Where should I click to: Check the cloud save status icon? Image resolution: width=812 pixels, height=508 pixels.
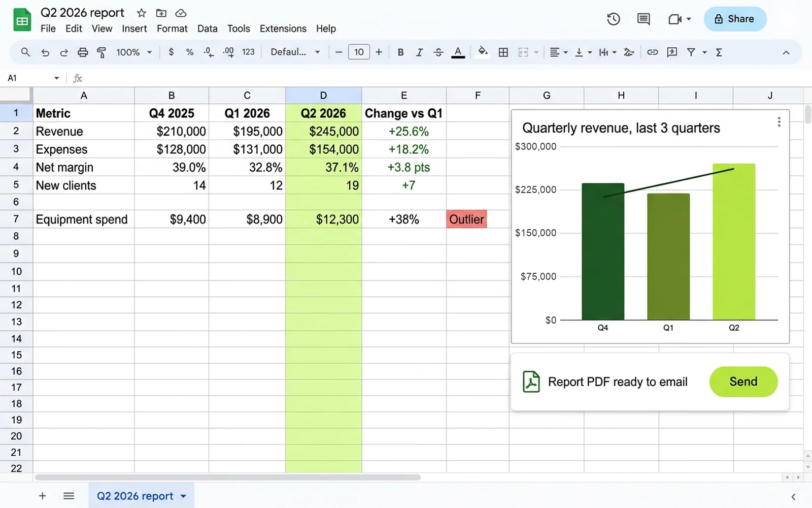(x=181, y=13)
